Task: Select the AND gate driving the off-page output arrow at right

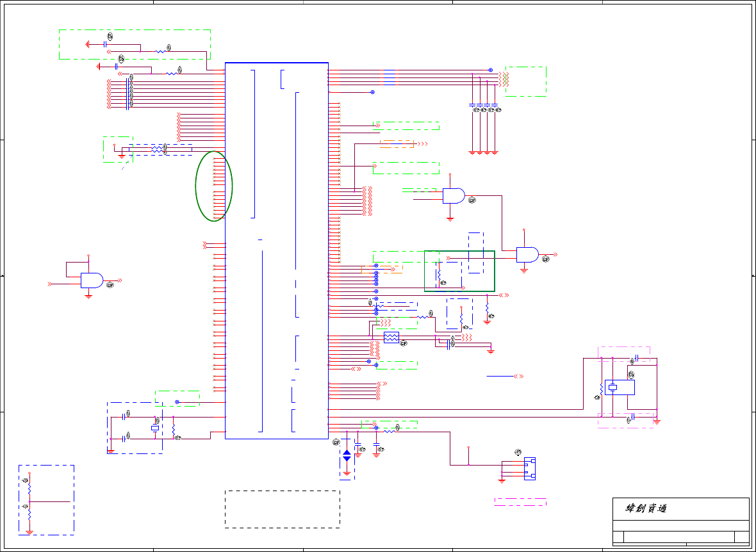Action: pyautogui.click(x=527, y=254)
